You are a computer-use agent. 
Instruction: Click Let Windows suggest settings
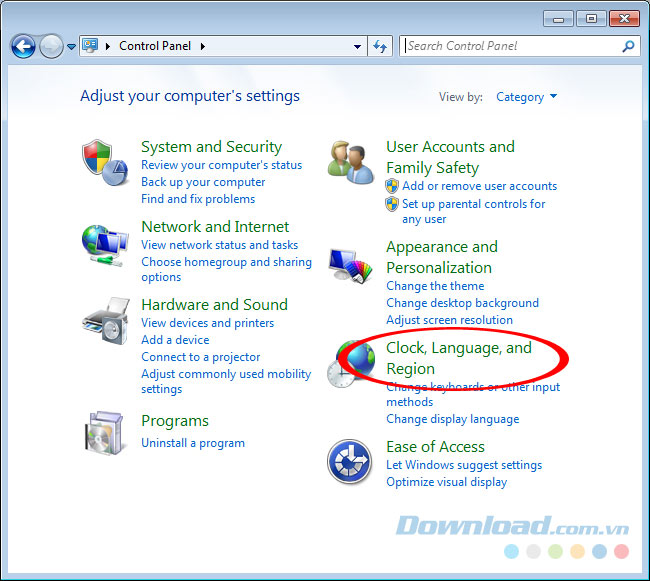click(x=464, y=465)
